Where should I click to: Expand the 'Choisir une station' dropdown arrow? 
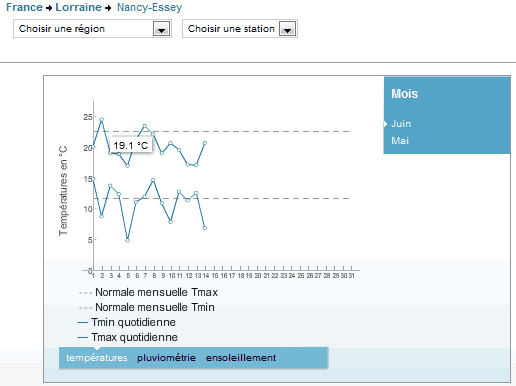pos(288,29)
